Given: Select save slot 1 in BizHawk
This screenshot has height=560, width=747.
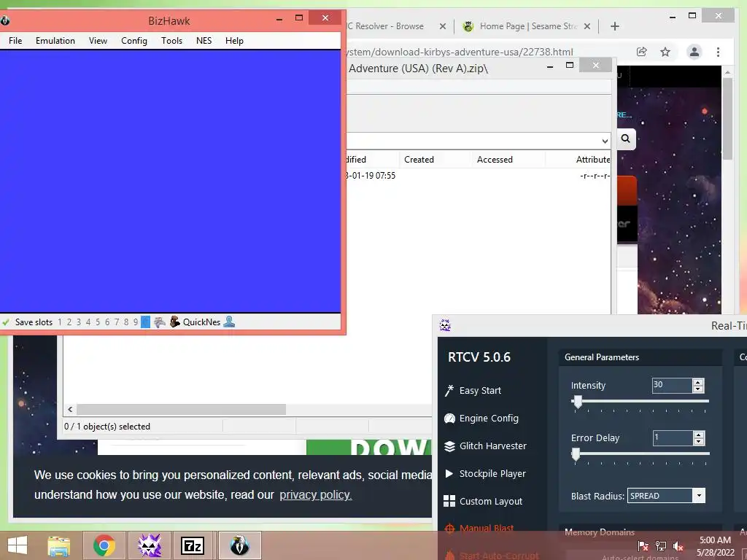Looking at the screenshot, I should tap(60, 322).
